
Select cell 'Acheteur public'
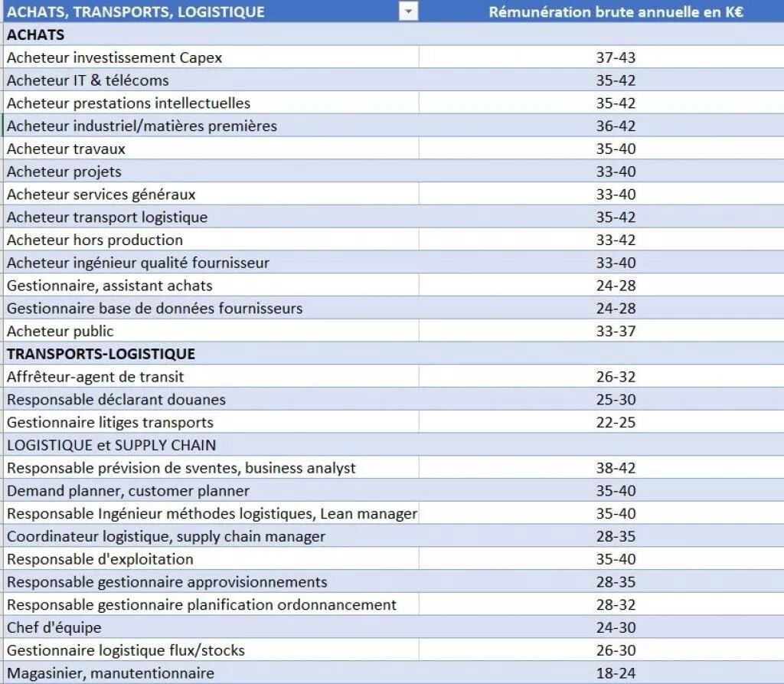[211, 331]
